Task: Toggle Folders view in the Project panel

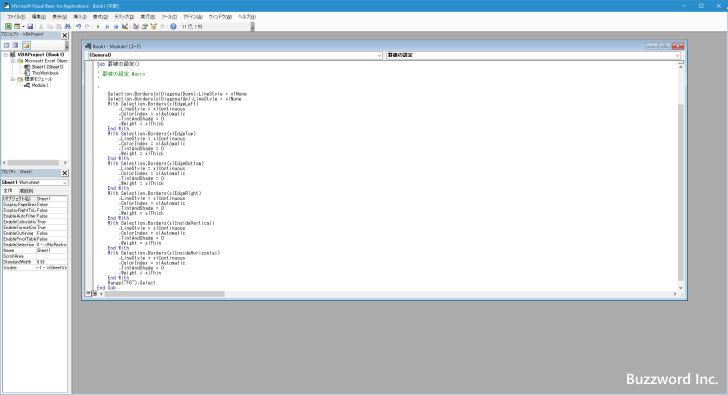Action: (26, 45)
